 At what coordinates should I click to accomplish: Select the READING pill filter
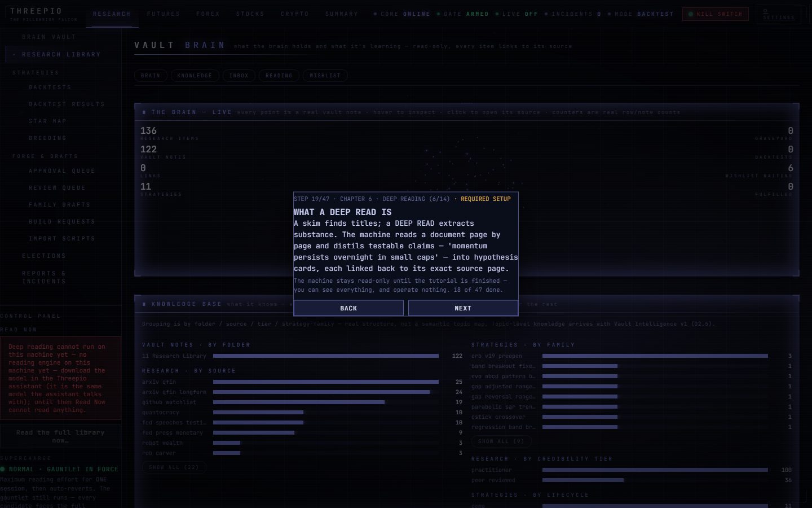coord(279,76)
